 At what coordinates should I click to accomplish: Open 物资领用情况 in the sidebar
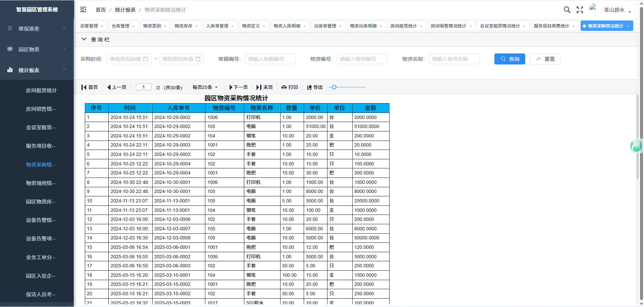click(x=41, y=183)
